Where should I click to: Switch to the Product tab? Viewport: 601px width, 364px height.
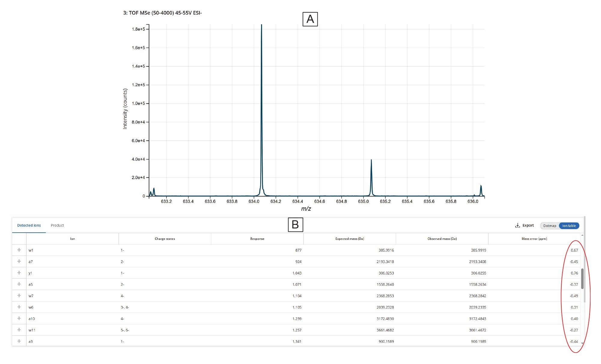pyautogui.click(x=57, y=225)
